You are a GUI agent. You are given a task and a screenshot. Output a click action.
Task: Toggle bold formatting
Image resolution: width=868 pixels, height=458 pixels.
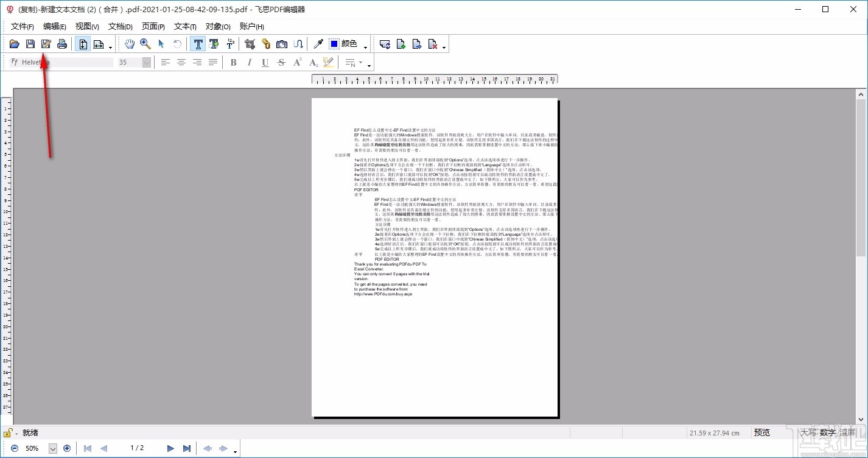tap(233, 62)
